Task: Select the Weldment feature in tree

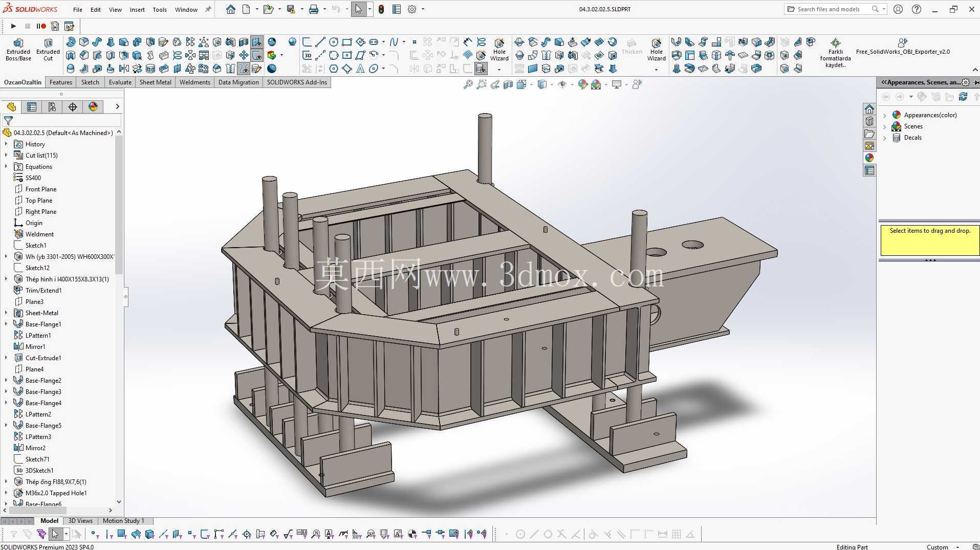Action: tap(39, 234)
